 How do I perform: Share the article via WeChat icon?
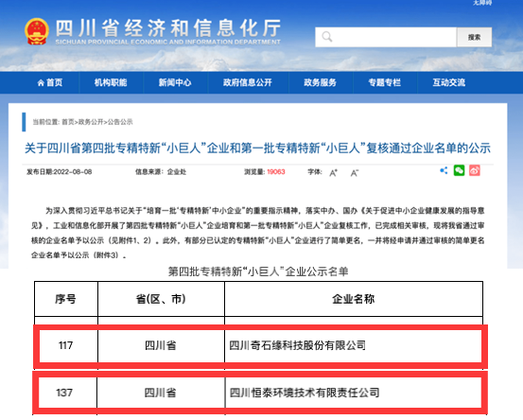(460, 170)
